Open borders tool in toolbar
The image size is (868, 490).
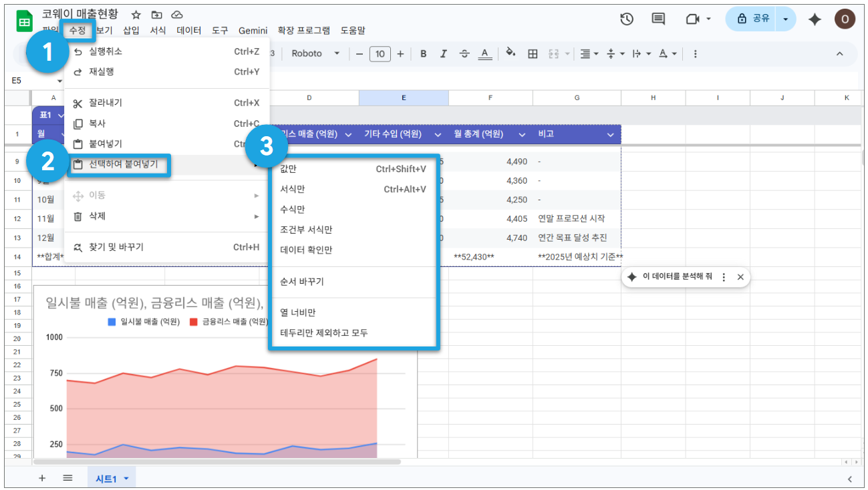pyautogui.click(x=533, y=54)
